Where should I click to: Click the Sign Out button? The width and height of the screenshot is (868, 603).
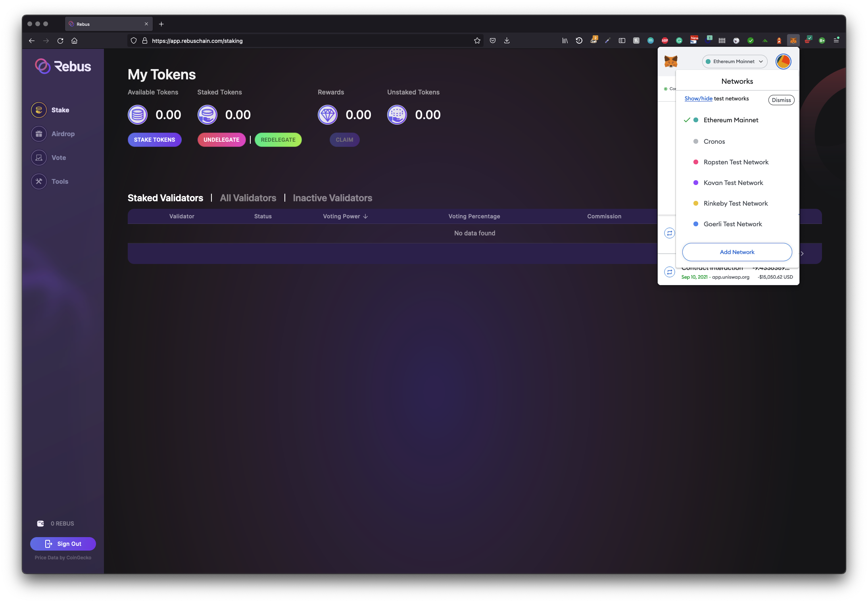tap(63, 544)
